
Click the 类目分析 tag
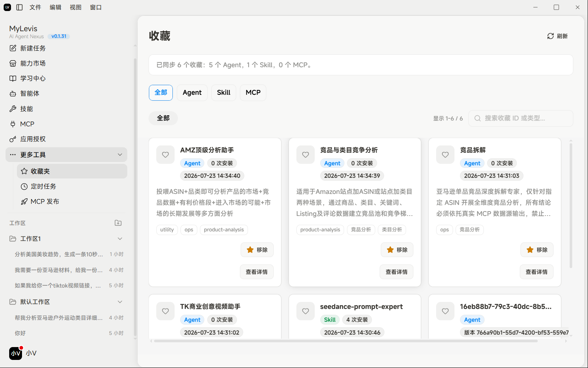point(392,230)
